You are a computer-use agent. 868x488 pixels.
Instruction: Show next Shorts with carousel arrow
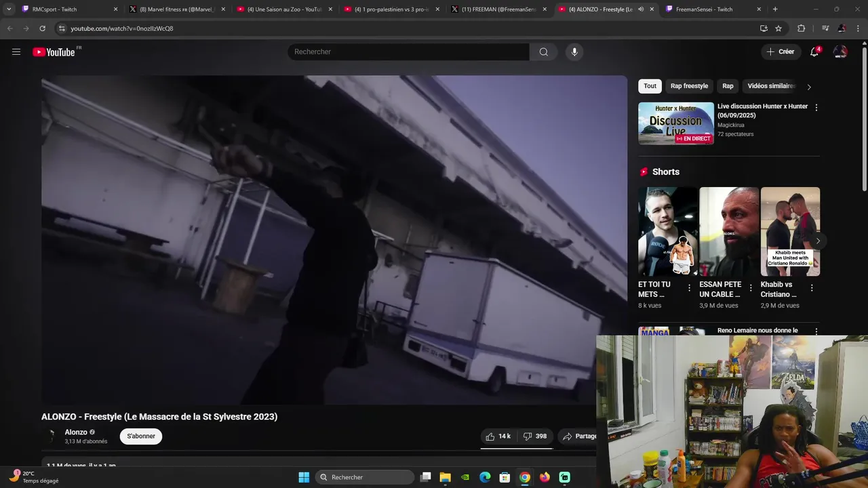point(818,241)
